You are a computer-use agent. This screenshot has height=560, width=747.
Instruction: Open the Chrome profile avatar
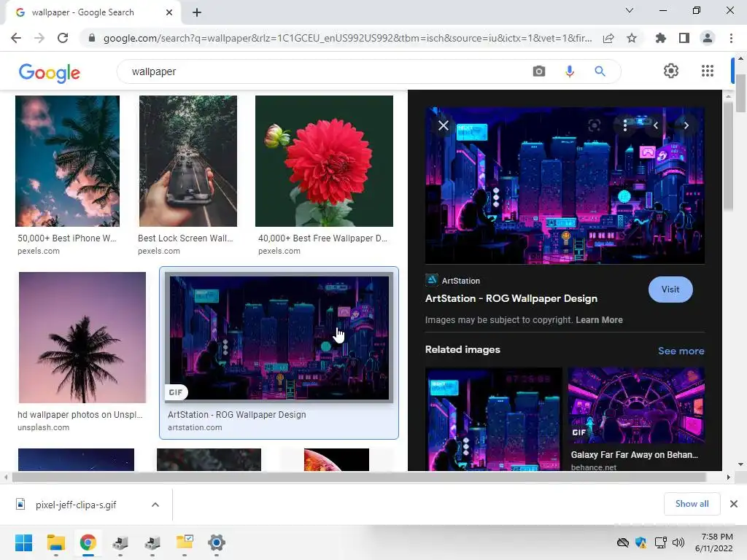pos(708,38)
